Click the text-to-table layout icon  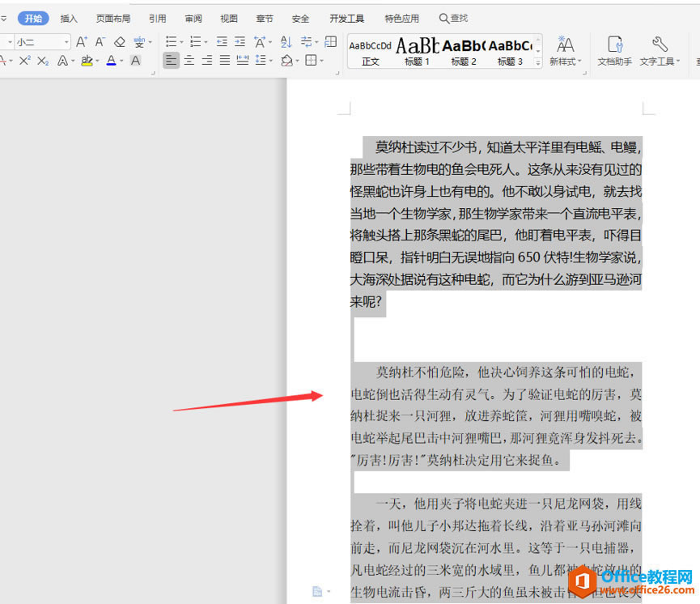tap(330, 42)
